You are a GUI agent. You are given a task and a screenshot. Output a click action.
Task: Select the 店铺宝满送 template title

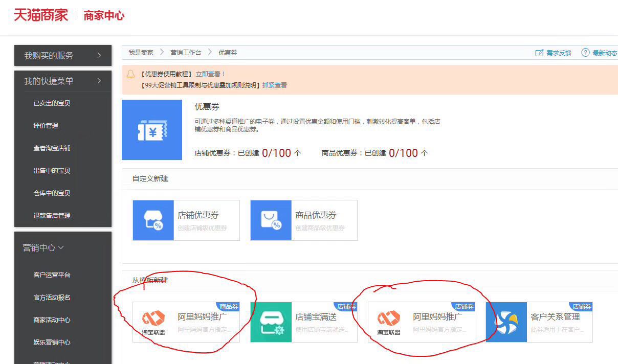point(316,317)
